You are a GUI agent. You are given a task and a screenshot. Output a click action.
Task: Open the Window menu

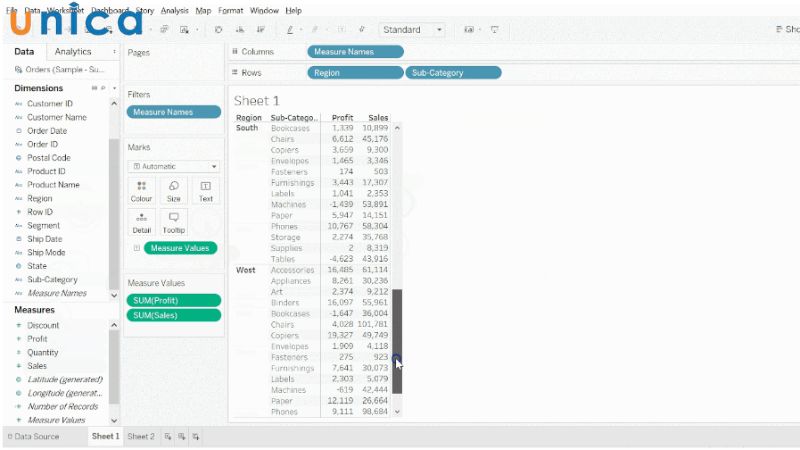(264, 10)
